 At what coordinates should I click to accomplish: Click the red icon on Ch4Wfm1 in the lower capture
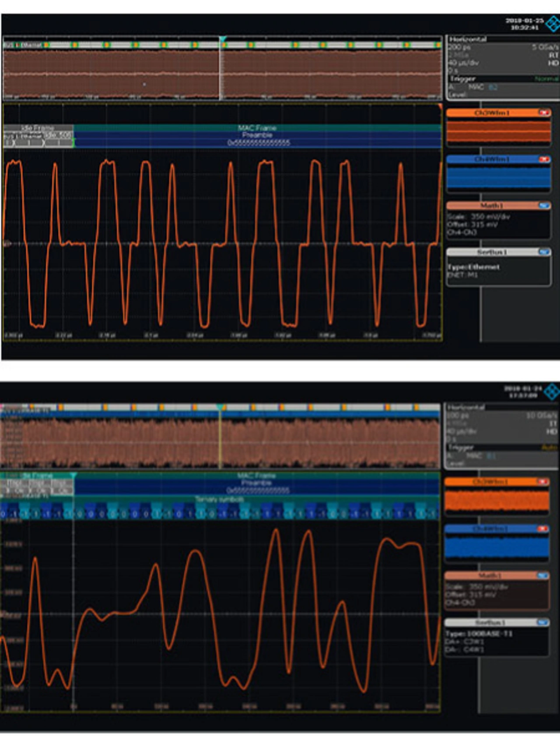coord(543,529)
